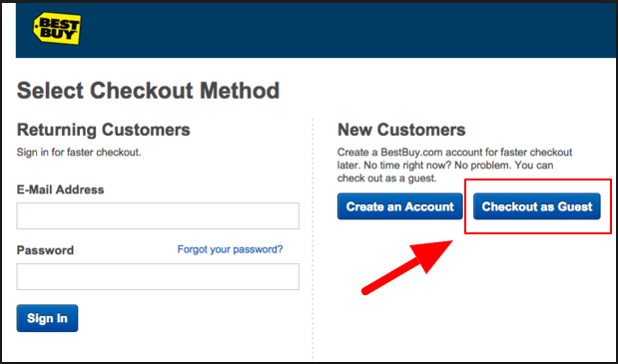Focus the Password input field

(158, 276)
